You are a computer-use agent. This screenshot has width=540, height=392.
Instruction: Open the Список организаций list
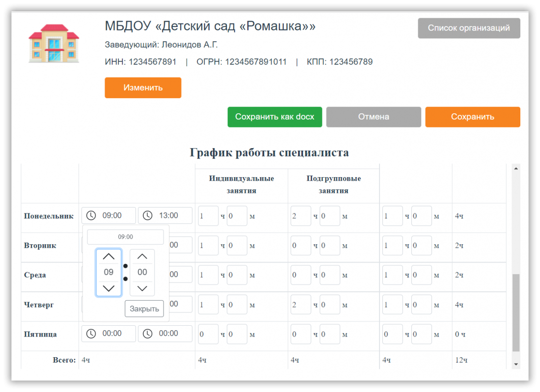469,28
